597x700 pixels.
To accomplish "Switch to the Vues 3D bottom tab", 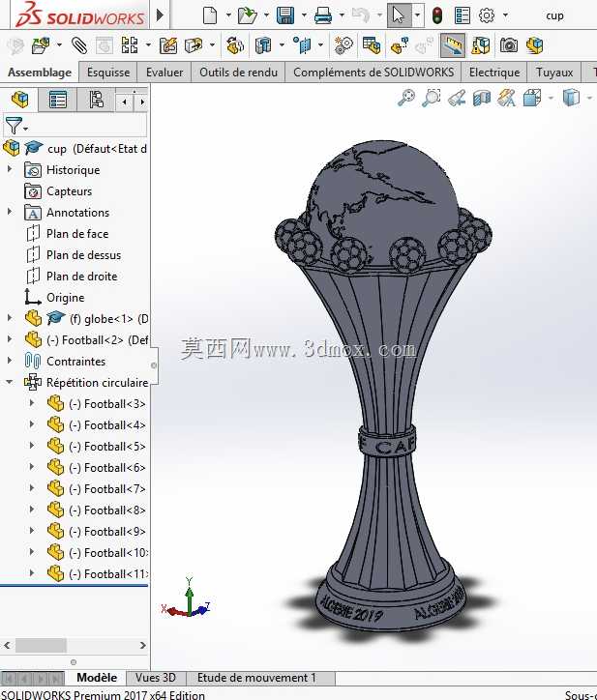I will tap(156, 678).
